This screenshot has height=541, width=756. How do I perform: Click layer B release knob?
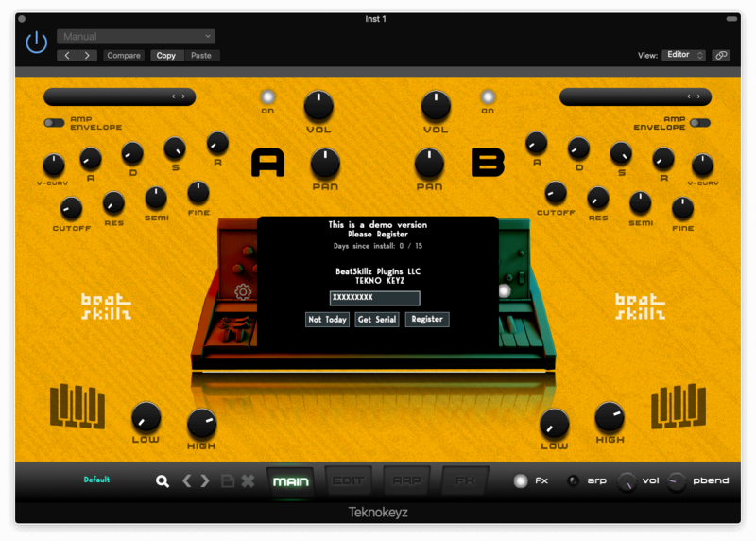tap(663, 159)
